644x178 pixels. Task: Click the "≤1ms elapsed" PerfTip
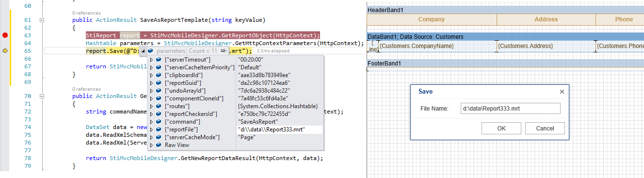tap(273, 51)
